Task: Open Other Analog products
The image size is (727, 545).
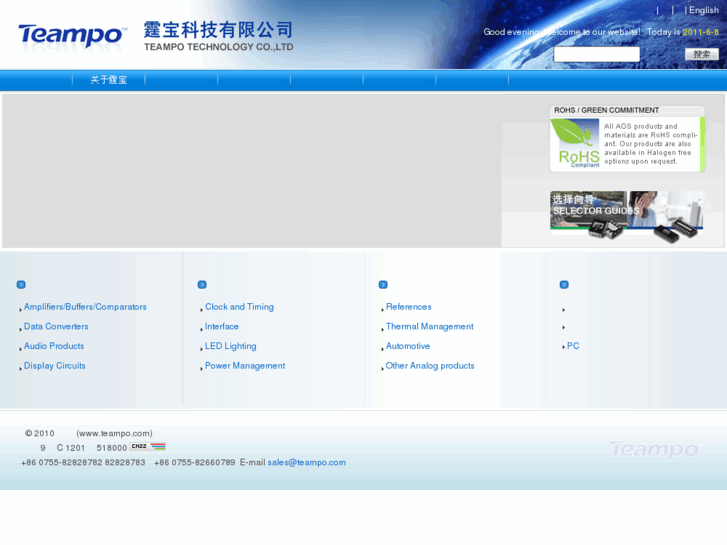Action: [x=430, y=365]
